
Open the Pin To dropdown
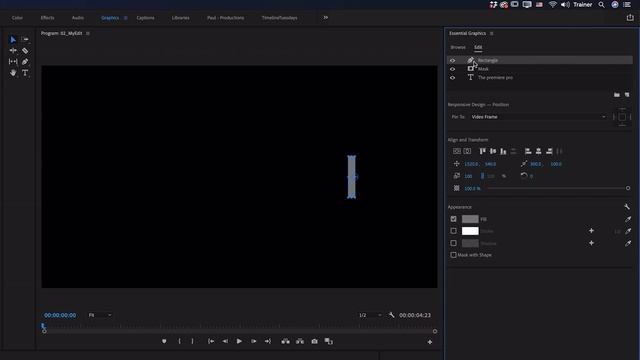coord(538,117)
